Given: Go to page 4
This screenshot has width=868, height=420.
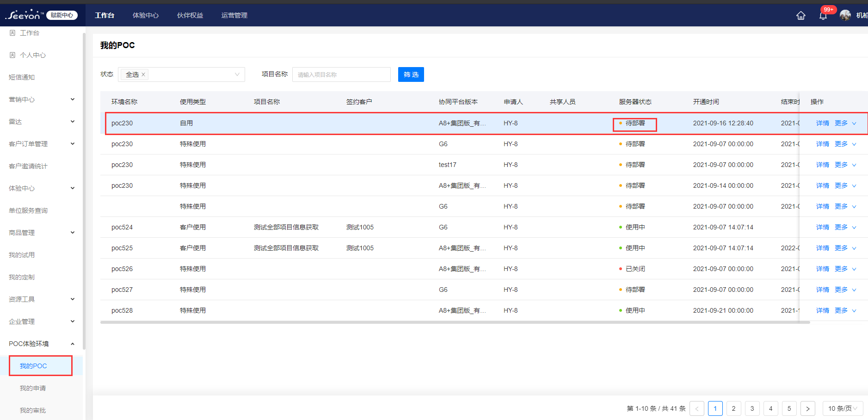Looking at the screenshot, I should 771,408.
